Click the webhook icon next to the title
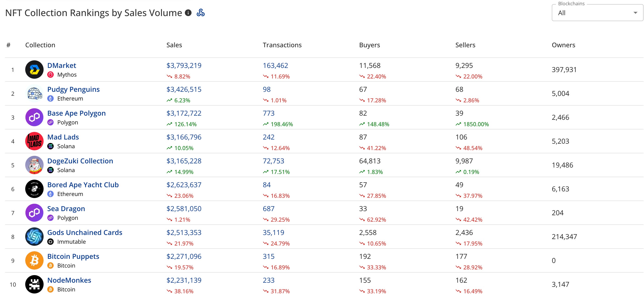644x296 pixels. tap(200, 13)
